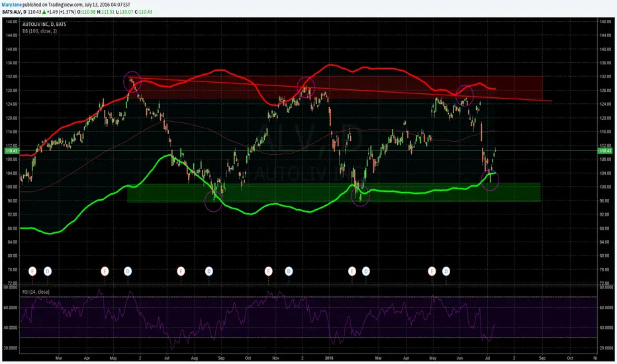Click 128.00 on the left price axis
This screenshot has width=617, height=364.
point(11,90)
